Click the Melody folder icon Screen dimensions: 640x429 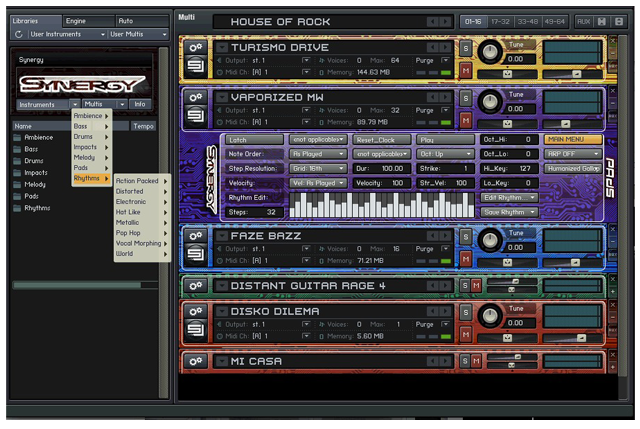pyautogui.click(x=17, y=184)
